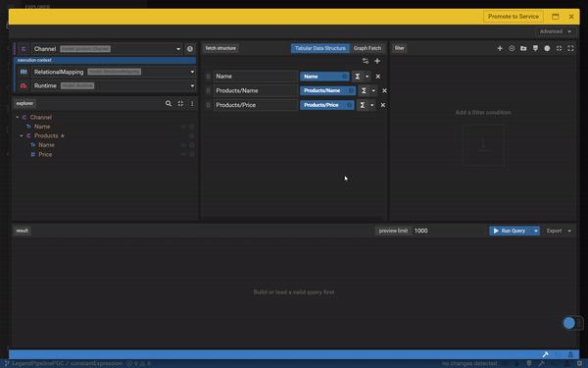Open the RelationalMapping dropdown
Viewport: 588px width, 368px height.
(114, 72)
